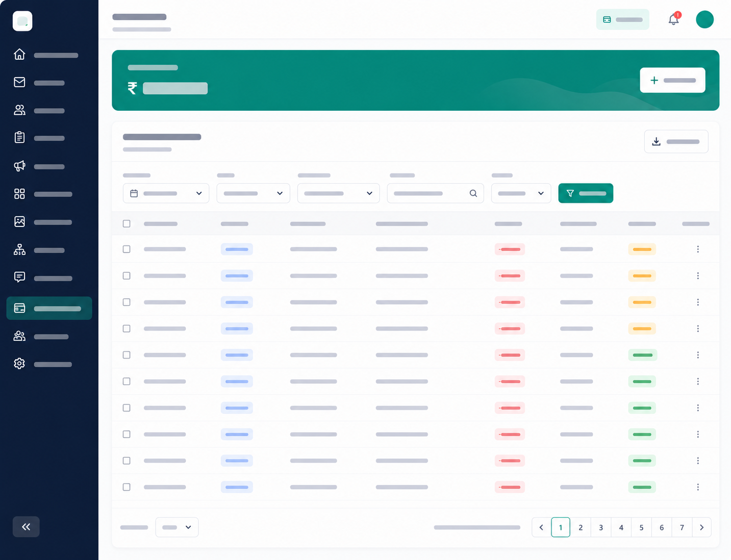
Task: Click the rupee symbol in the green banner
Action: pos(132,88)
